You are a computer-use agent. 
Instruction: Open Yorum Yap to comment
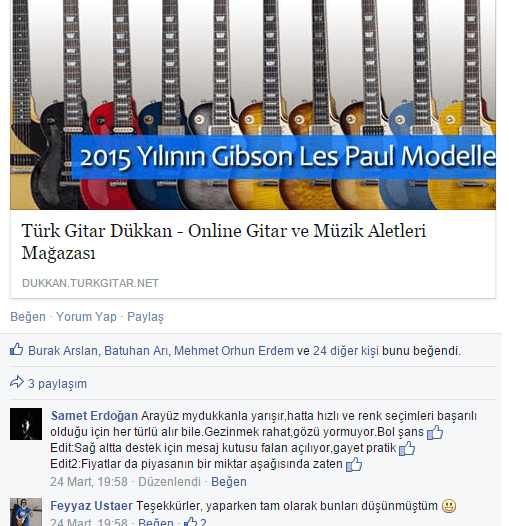86,317
